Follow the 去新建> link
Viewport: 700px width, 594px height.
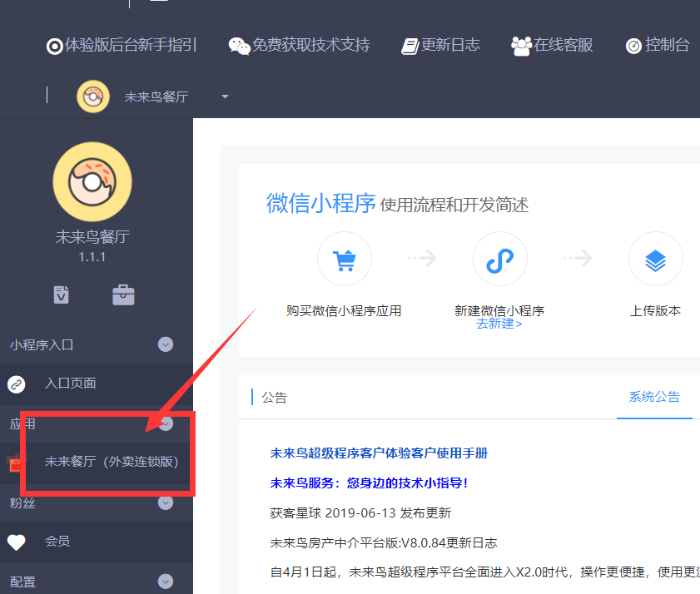tap(499, 324)
